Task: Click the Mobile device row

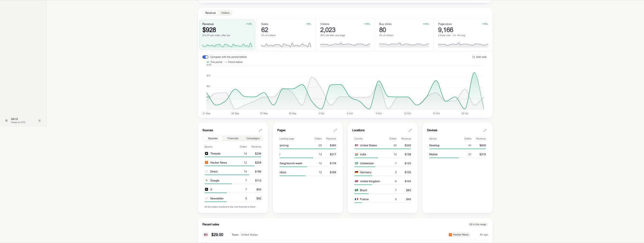Action: coord(457,155)
